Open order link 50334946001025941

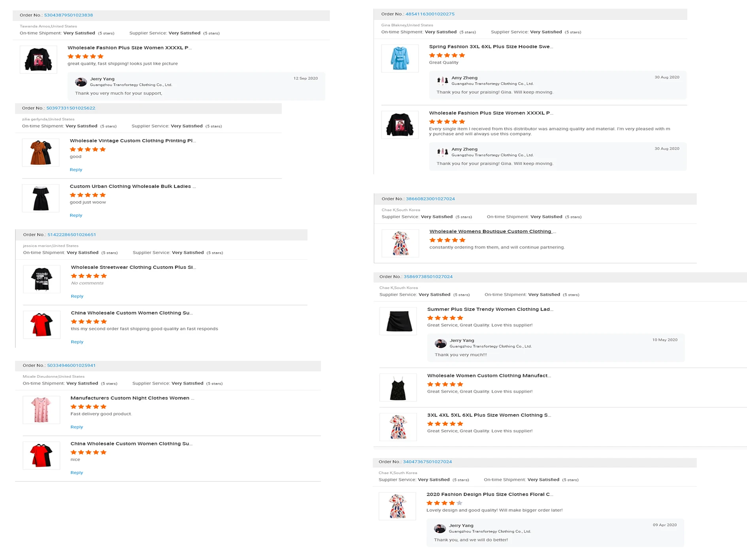point(71,366)
